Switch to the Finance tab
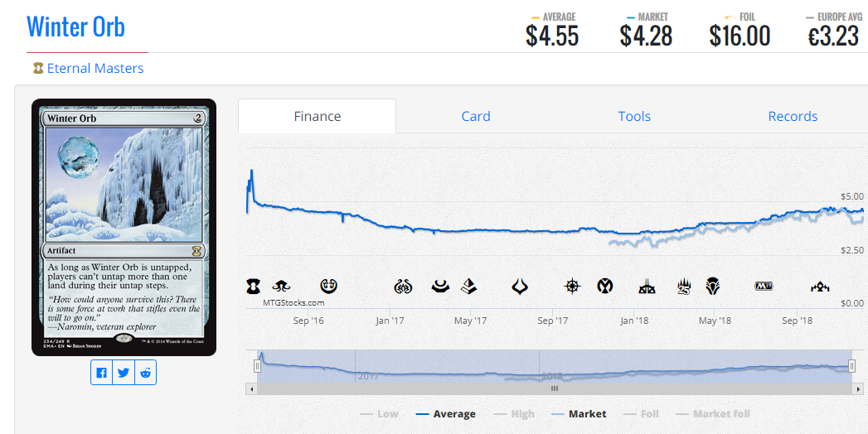 pos(318,116)
